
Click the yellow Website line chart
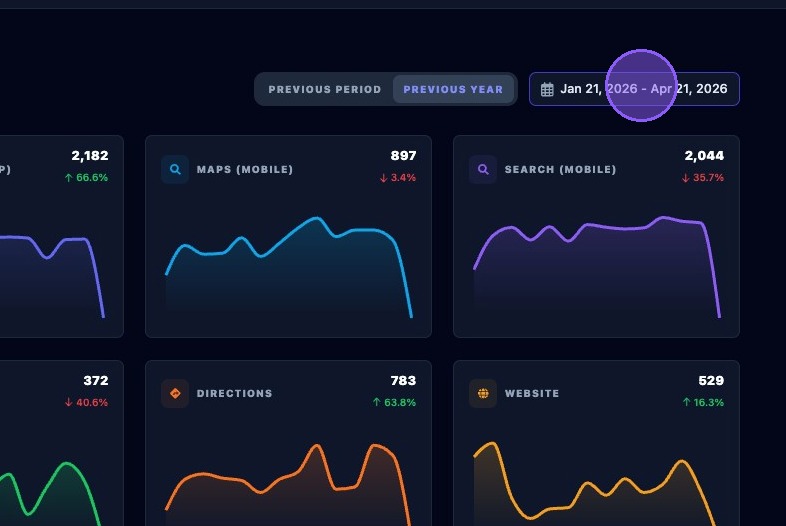[x=596, y=484]
